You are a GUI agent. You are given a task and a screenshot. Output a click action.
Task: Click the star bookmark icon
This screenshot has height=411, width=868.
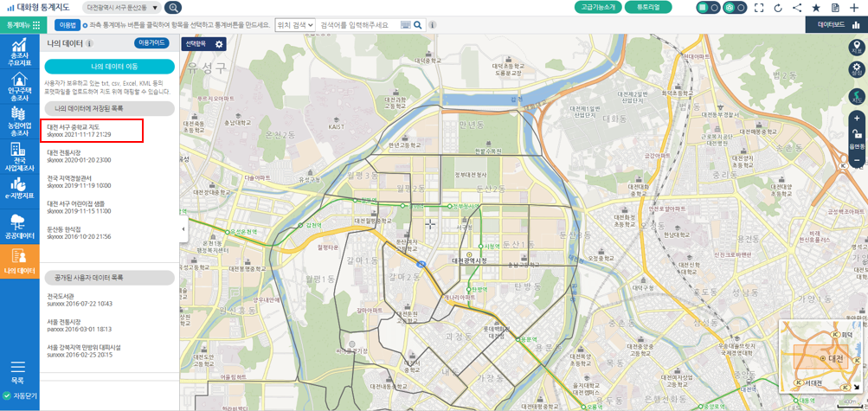click(x=816, y=8)
